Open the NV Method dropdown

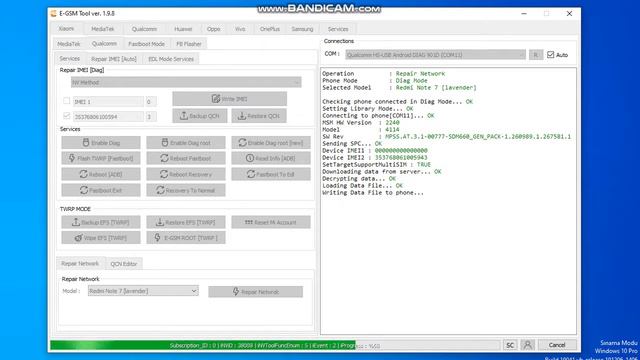click(x=186, y=82)
